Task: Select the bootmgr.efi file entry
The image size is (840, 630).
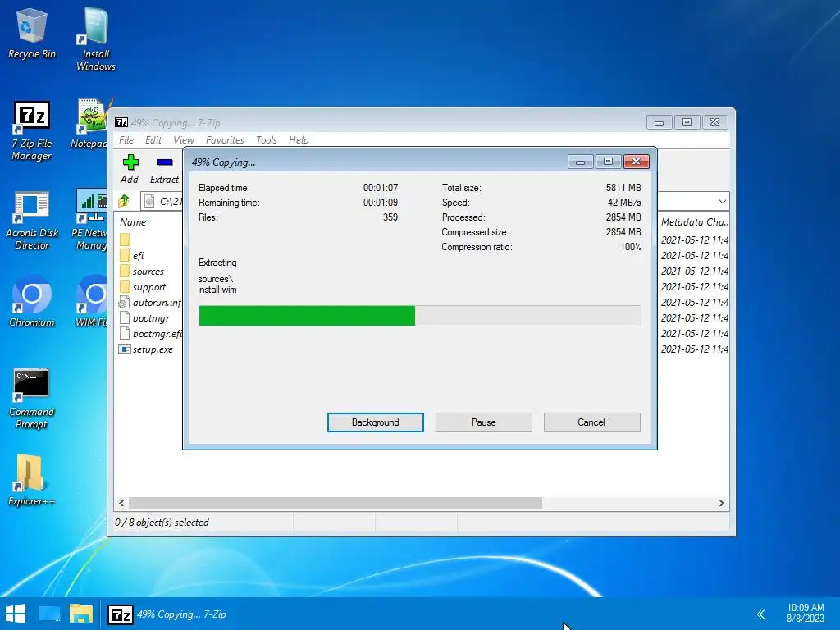Action: click(150, 333)
